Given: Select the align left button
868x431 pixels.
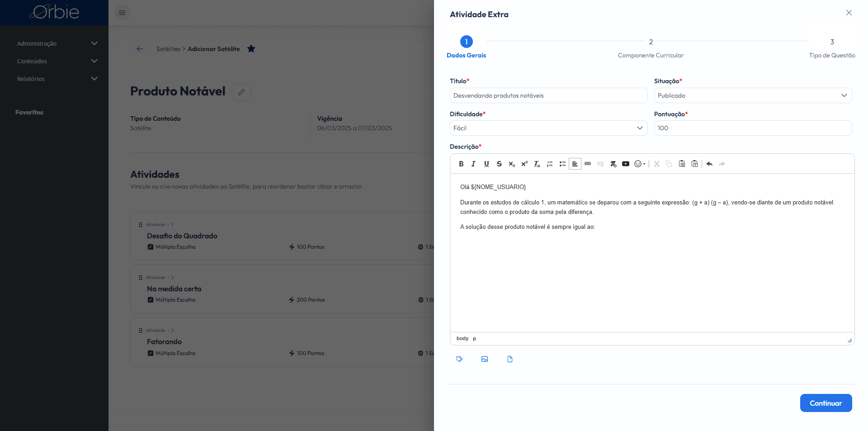Looking at the screenshot, I should coord(575,164).
